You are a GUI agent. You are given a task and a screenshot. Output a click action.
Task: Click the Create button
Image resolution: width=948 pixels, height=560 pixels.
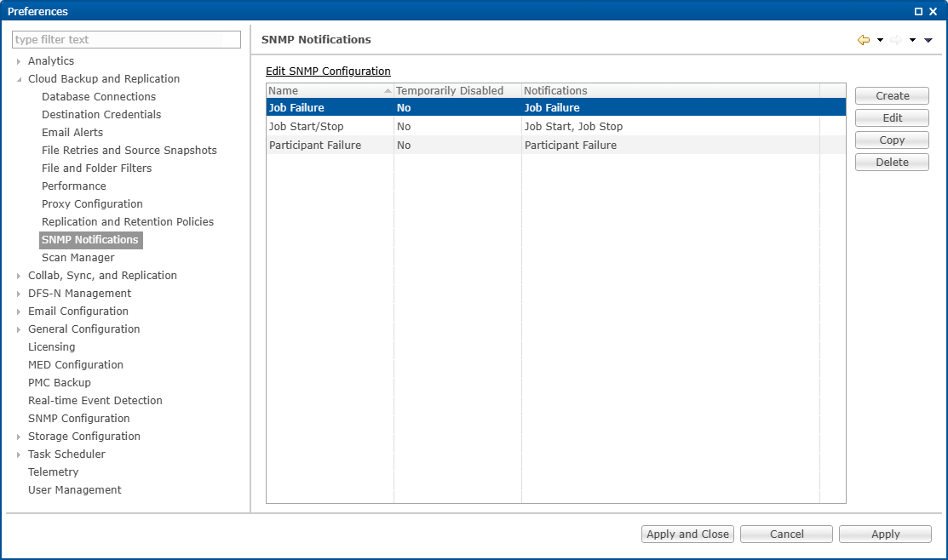click(892, 96)
